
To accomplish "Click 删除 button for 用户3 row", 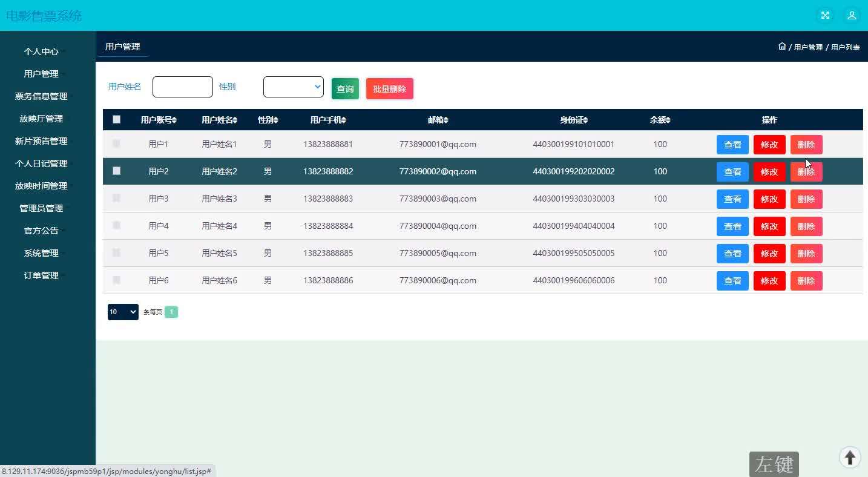I will click(806, 199).
